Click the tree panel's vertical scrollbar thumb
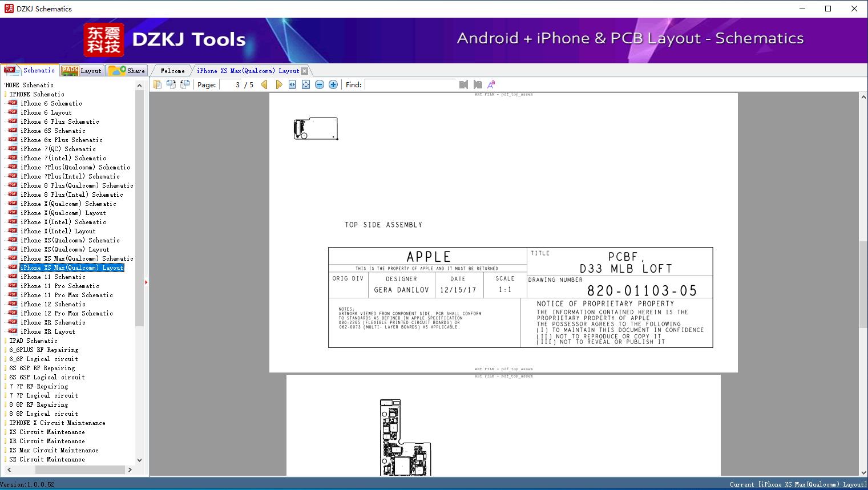Image resolution: width=868 pixels, height=490 pixels. pos(139,208)
